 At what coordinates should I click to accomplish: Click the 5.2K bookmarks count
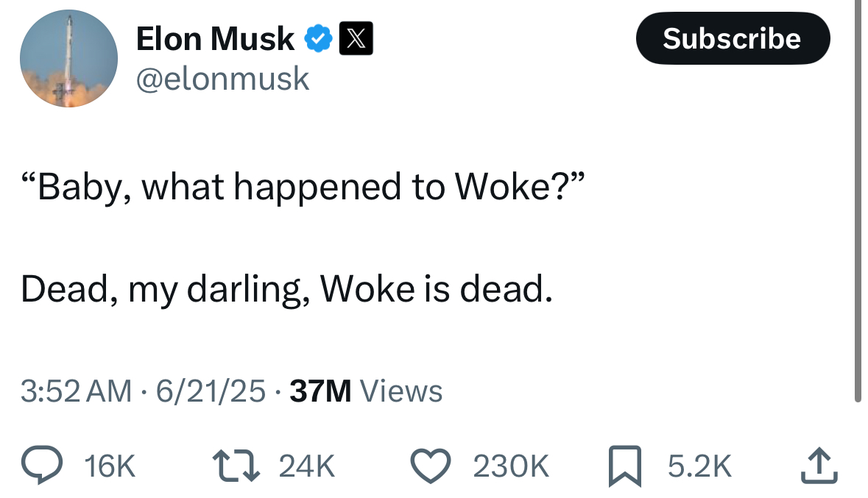click(x=699, y=466)
